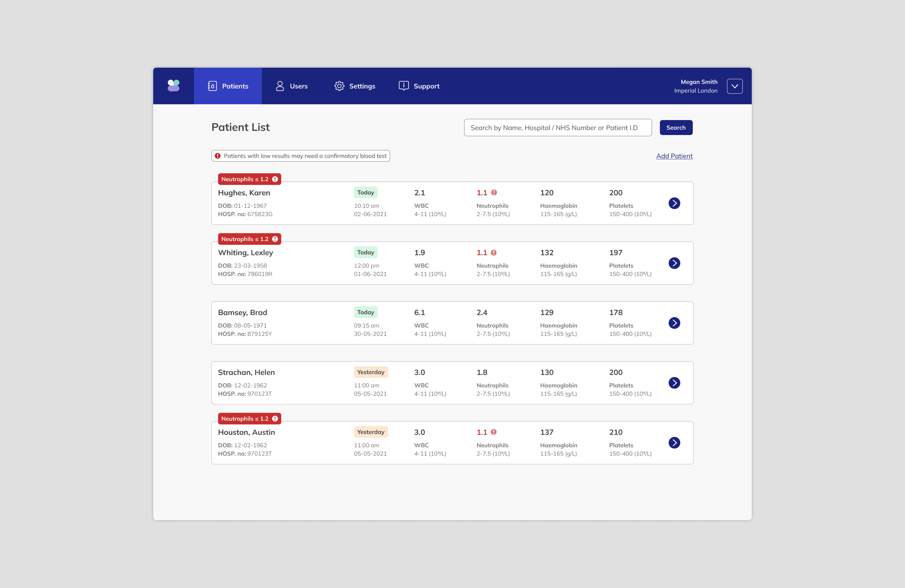
Task: Click the alert icon in the confirmatory blood test banner
Action: [x=218, y=156]
